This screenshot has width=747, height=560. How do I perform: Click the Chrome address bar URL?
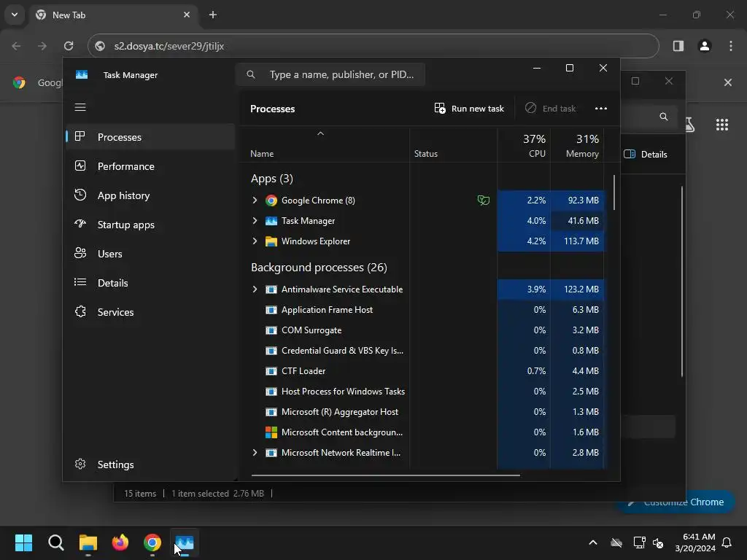click(169, 46)
